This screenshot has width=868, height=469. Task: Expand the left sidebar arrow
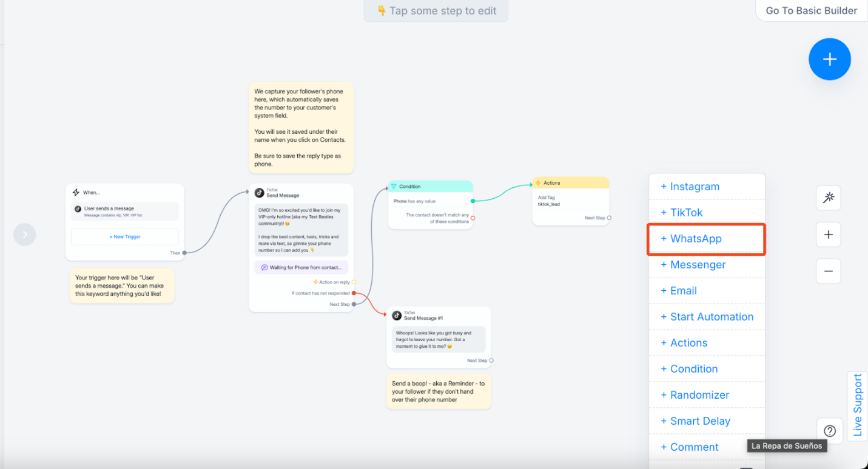tap(25, 234)
